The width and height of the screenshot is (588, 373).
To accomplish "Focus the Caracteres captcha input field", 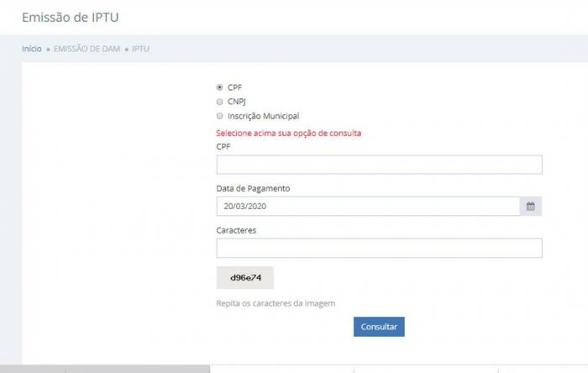I will coord(379,248).
